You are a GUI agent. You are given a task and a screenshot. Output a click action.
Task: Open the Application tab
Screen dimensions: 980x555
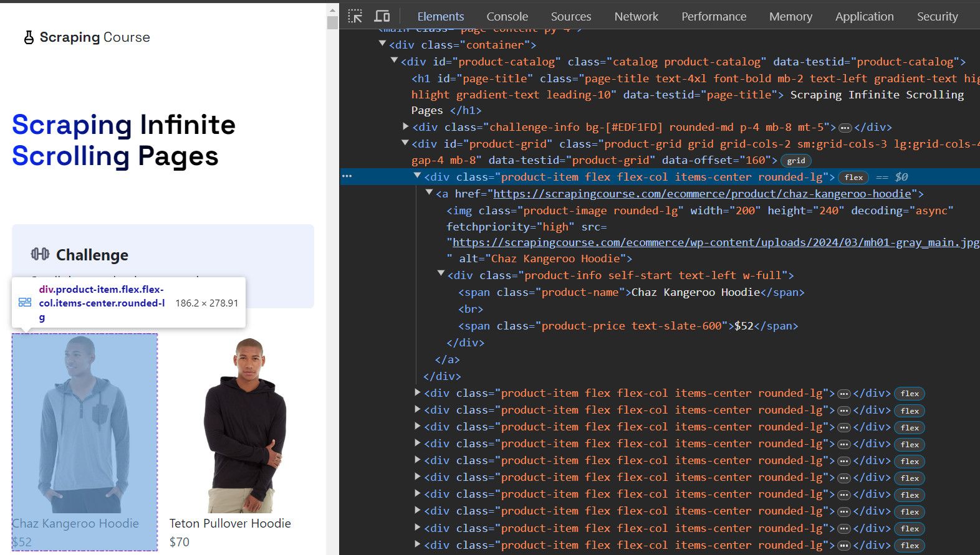[865, 17]
